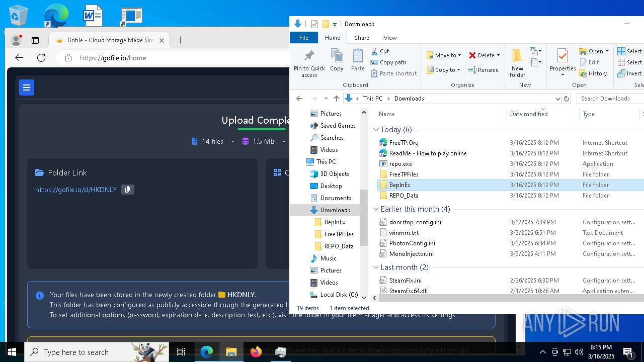Screen dimensions: 644x362
Task: Click quick access properties checkbox icon
Action: coord(314,24)
